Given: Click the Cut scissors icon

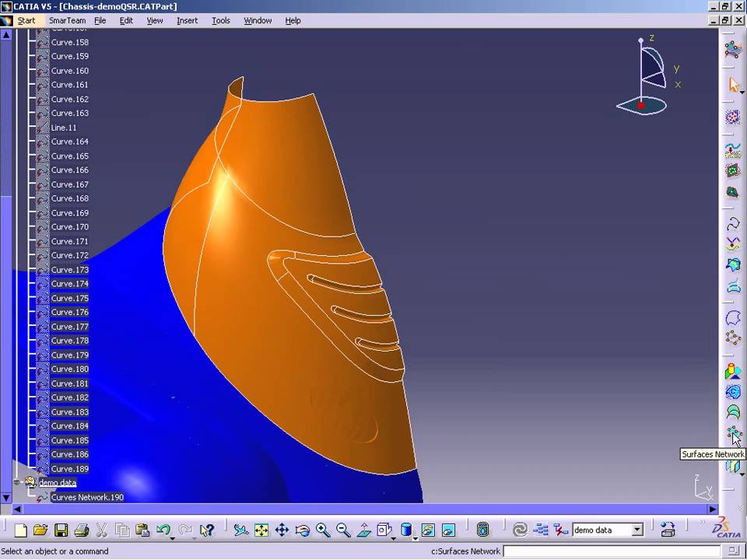Looking at the screenshot, I should tap(101, 530).
